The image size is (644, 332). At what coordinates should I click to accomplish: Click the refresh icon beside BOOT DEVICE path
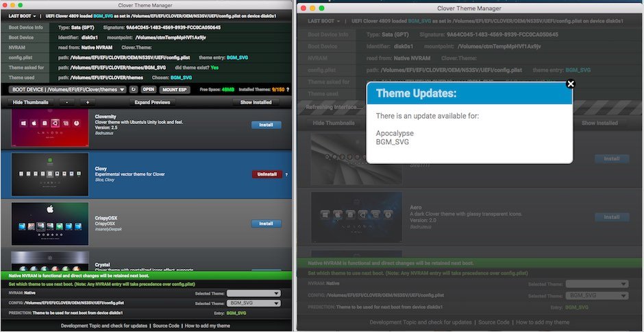(x=134, y=89)
